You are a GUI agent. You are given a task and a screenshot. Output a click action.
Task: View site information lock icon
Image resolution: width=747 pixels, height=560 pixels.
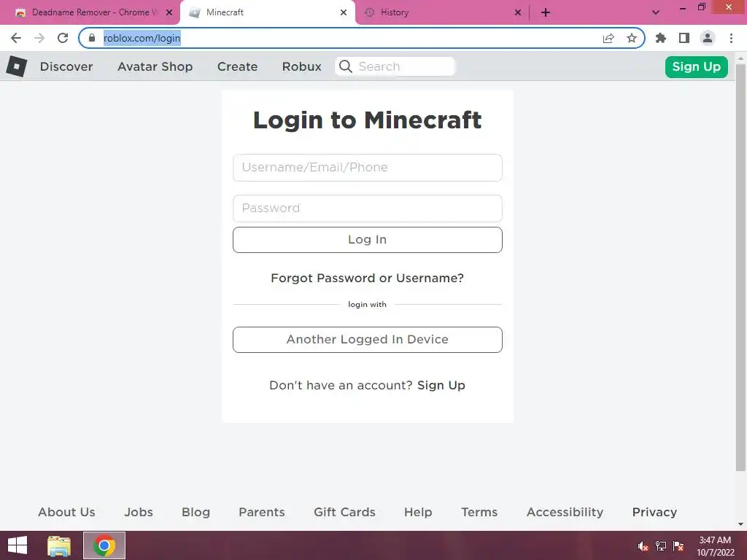point(92,38)
